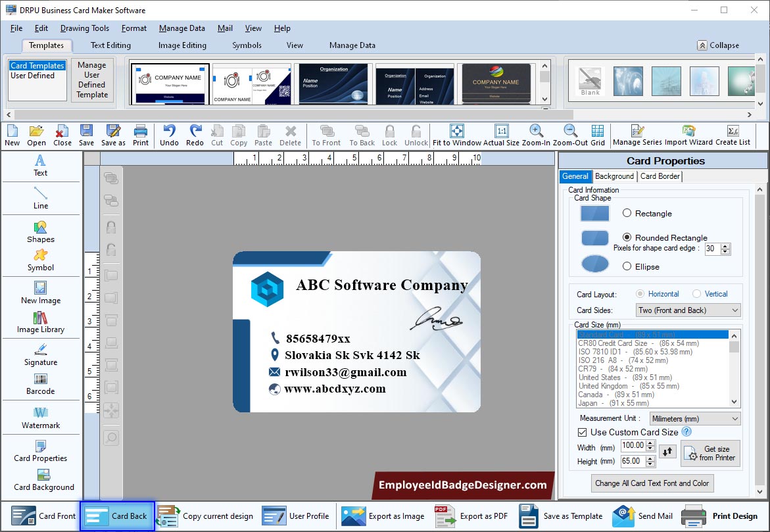Insert a New Image
770x532 pixels.
pyautogui.click(x=40, y=293)
